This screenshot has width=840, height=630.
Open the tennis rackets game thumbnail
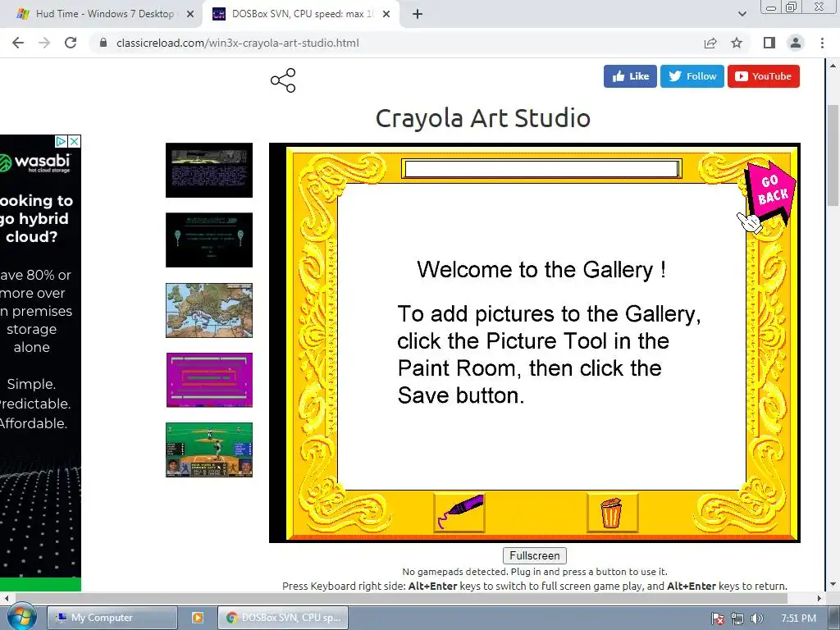pyautogui.click(x=209, y=240)
